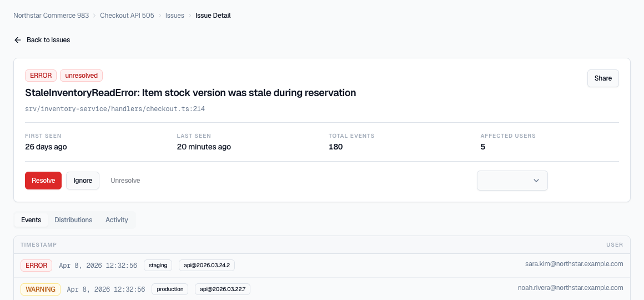This screenshot has height=300, width=644.
Task: Click the Unresolve button
Action: (x=125, y=181)
